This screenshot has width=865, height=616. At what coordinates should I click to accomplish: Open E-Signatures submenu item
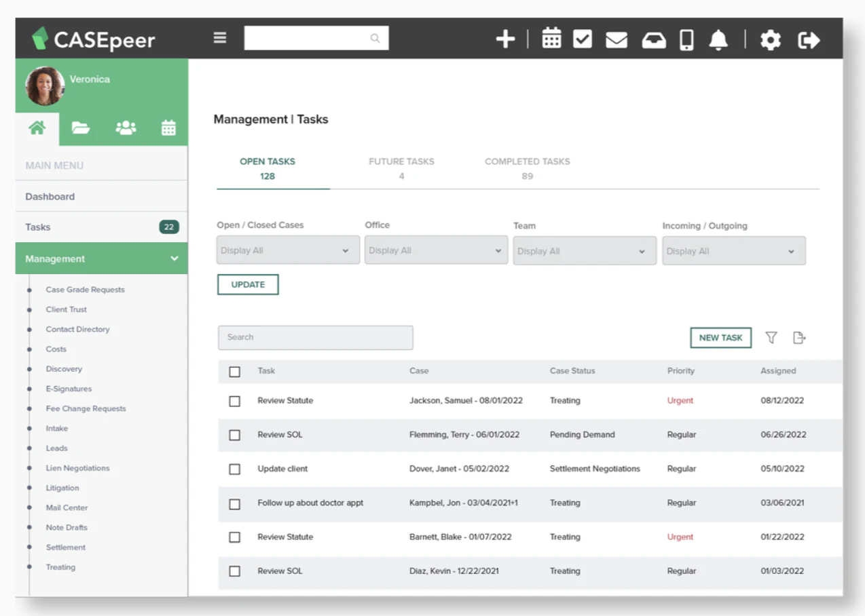[x=69, y=389]
